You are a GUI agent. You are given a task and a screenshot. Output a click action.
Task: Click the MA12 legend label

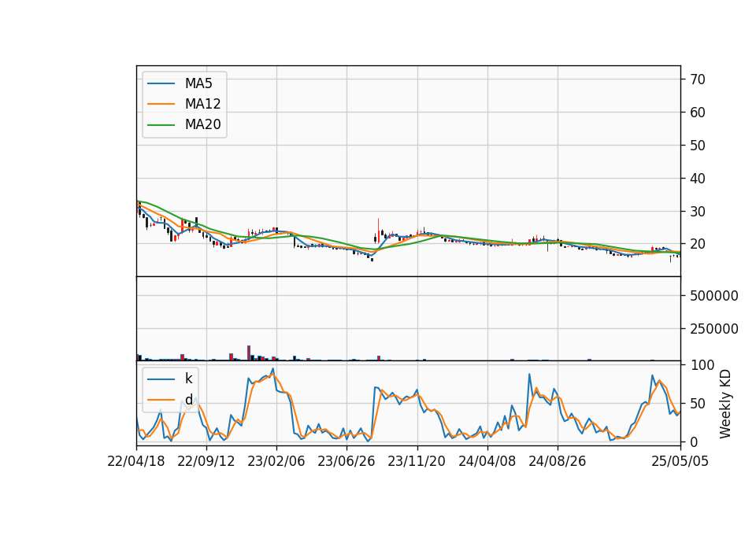202,104
